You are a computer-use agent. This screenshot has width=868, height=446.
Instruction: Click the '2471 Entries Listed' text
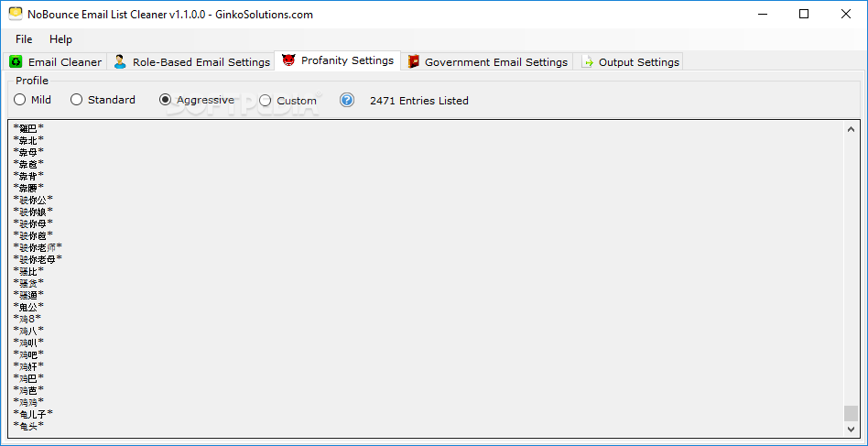pos(419,101)
